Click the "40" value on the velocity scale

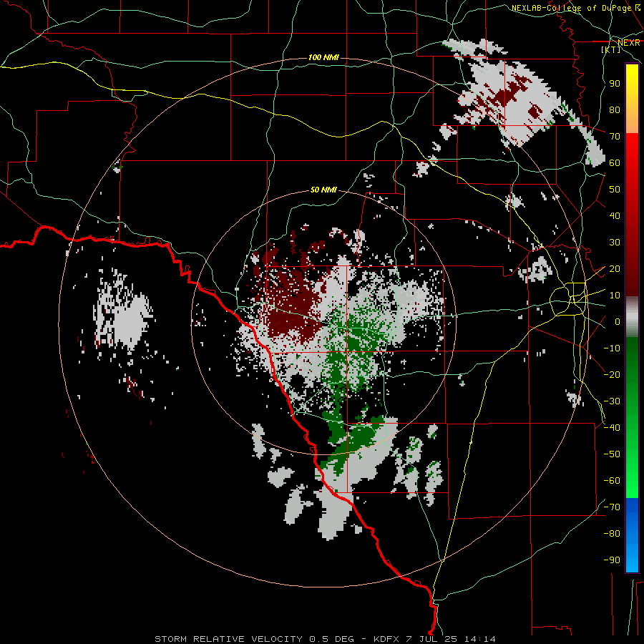point(615,216)
